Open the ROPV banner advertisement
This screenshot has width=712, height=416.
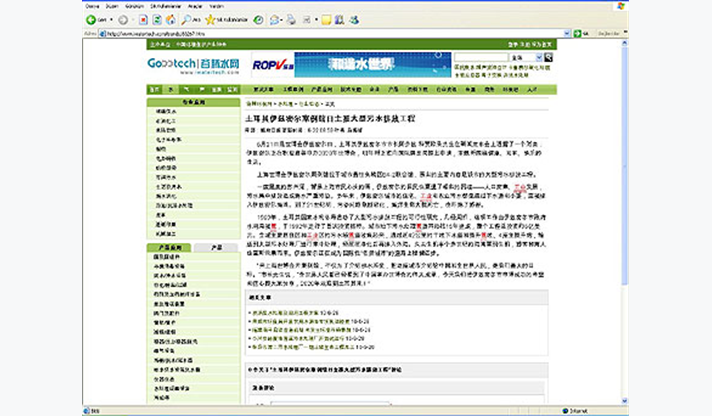[272, 65]
